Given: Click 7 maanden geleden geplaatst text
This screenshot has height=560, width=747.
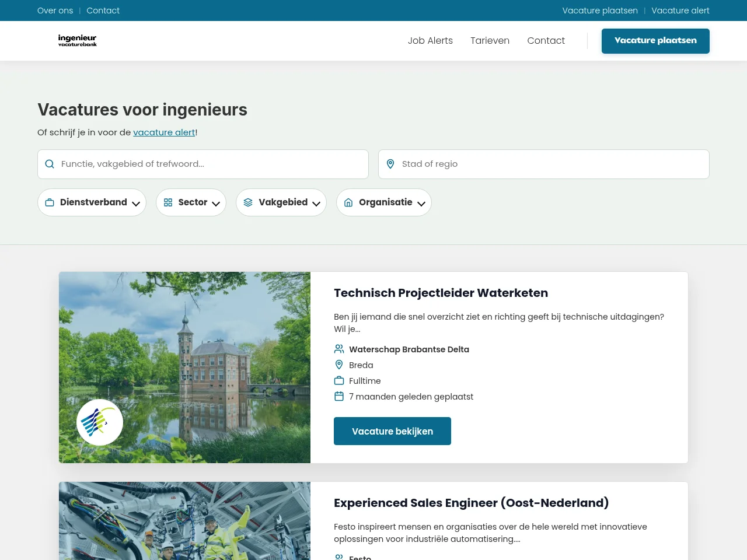Looking at the screenshot, I should tap(411, 397).
